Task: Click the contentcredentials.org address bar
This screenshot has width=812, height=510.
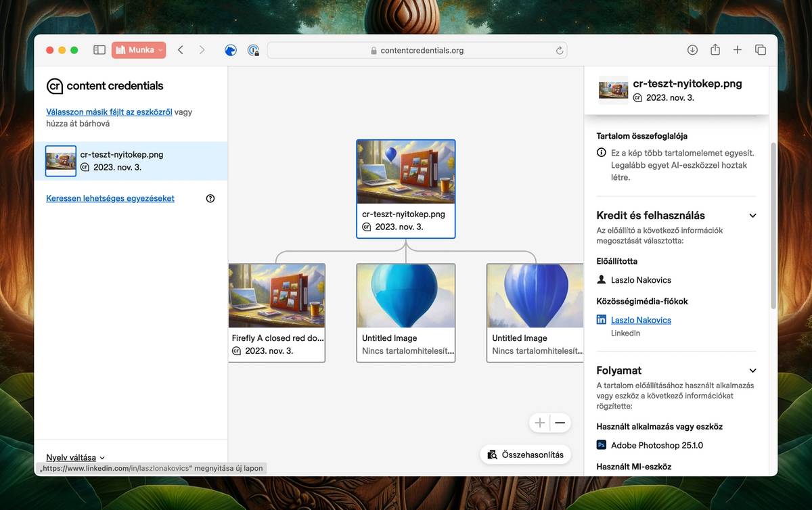Action: [417, 50]
